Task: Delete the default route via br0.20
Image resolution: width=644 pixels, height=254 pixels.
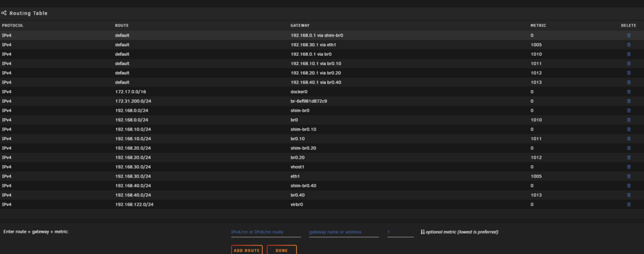Action: click(629, 73)
